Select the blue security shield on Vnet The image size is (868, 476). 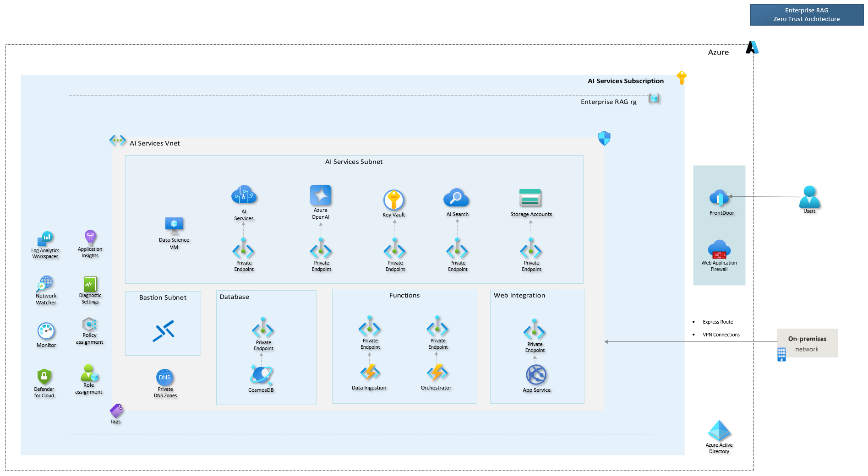click(x=604, y=138)
